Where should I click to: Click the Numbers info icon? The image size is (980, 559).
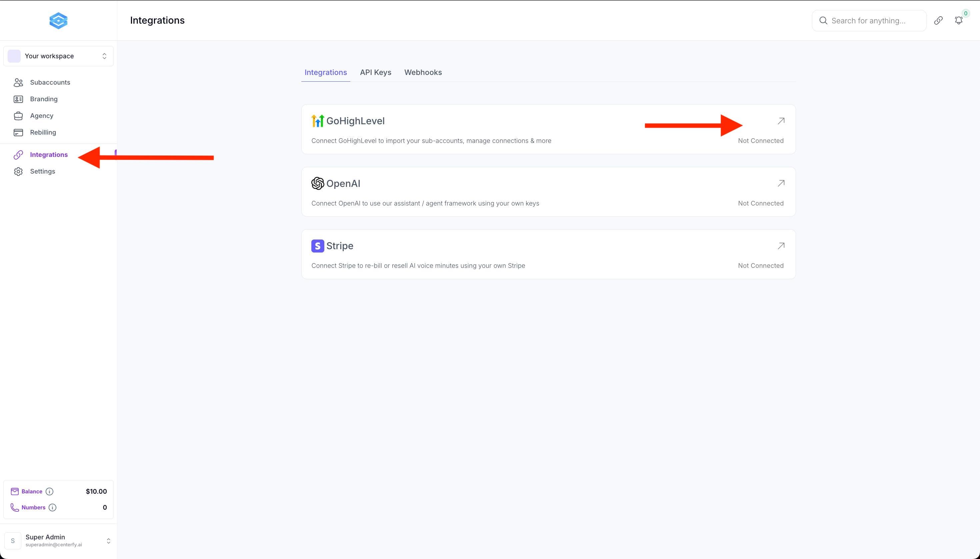coord(53,508)
